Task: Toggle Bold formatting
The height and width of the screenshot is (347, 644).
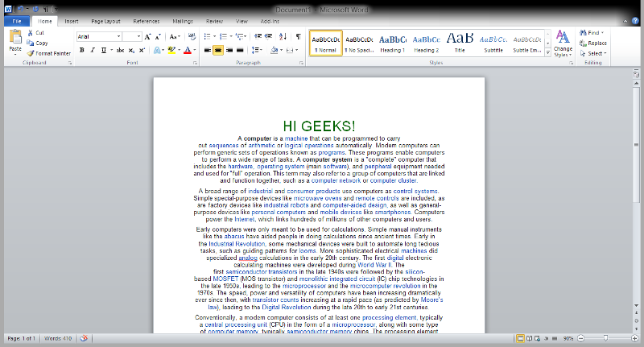Action: point(81,50)
